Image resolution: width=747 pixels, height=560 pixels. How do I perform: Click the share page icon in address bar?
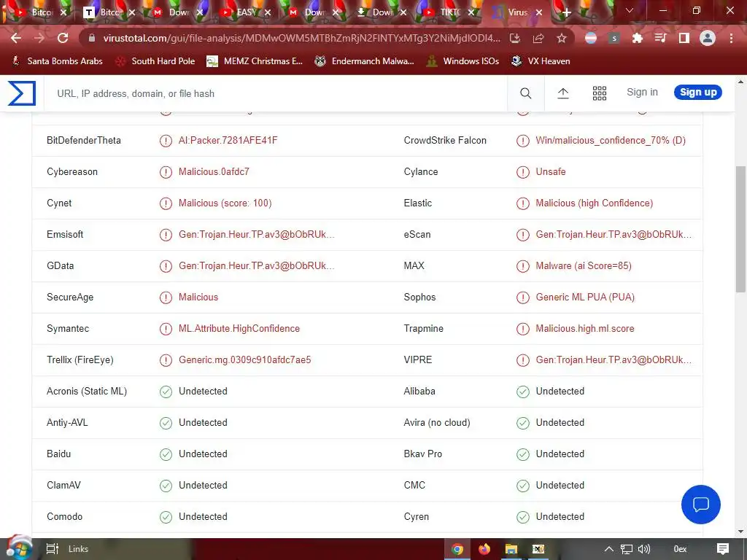(538, 38)
